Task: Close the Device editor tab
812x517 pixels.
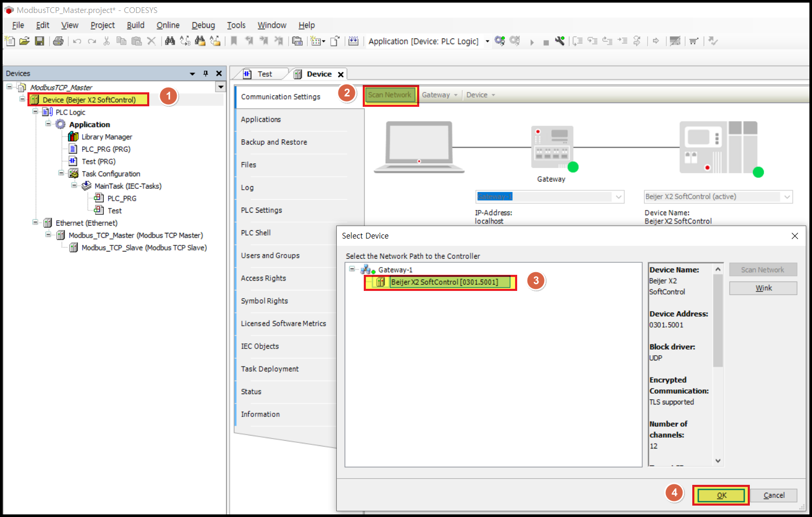Action: [340, 75]
